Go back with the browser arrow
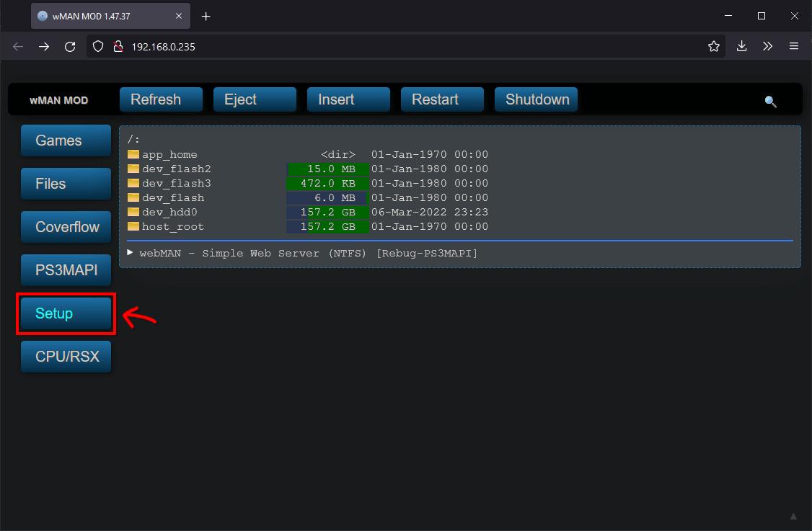812x531 pixels. click(x=18, y=47)
